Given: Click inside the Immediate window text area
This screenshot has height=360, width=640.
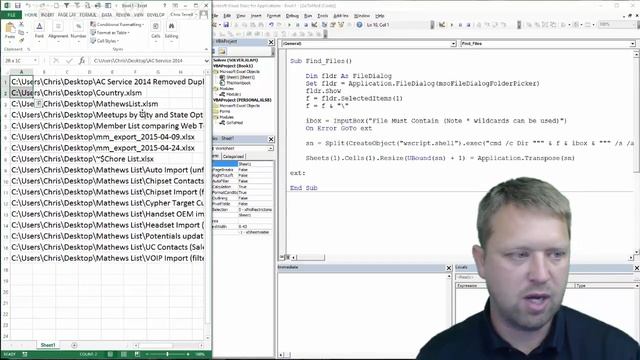Looking at the screenshot, I should click(363, 312).
